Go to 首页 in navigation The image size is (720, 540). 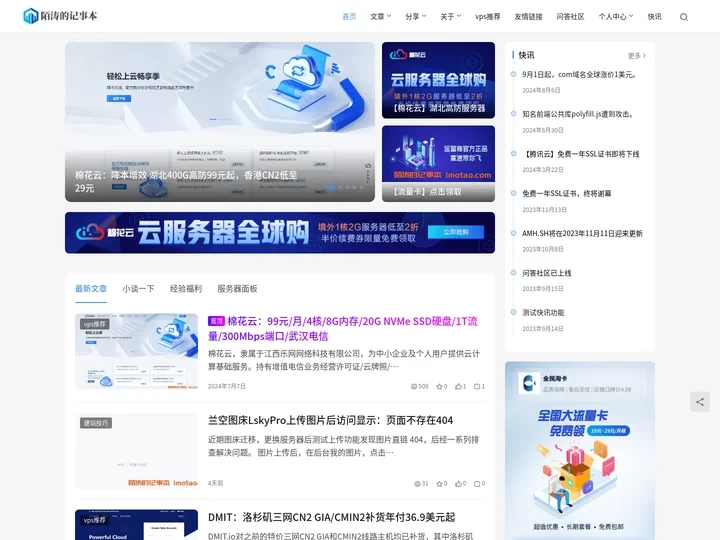pyautogui.click(x=349, y=17)
